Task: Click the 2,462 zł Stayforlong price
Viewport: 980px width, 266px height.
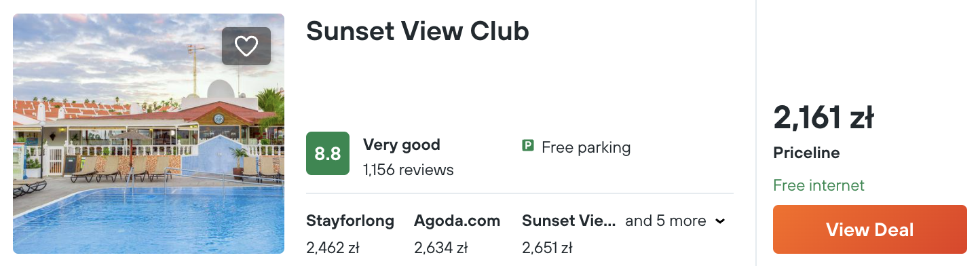Action: click(x=333, y=248)
